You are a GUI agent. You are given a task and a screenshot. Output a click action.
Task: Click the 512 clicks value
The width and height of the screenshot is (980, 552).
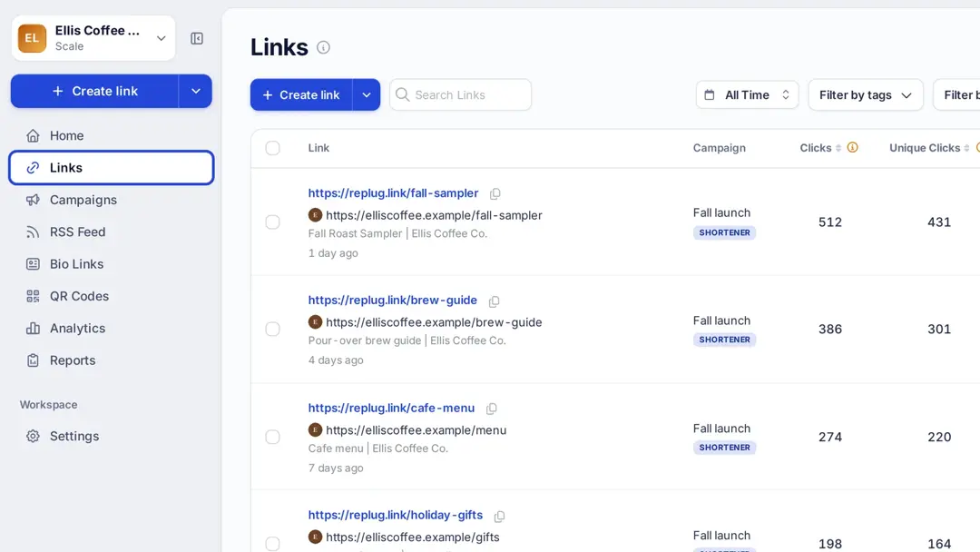coord(830,222)
